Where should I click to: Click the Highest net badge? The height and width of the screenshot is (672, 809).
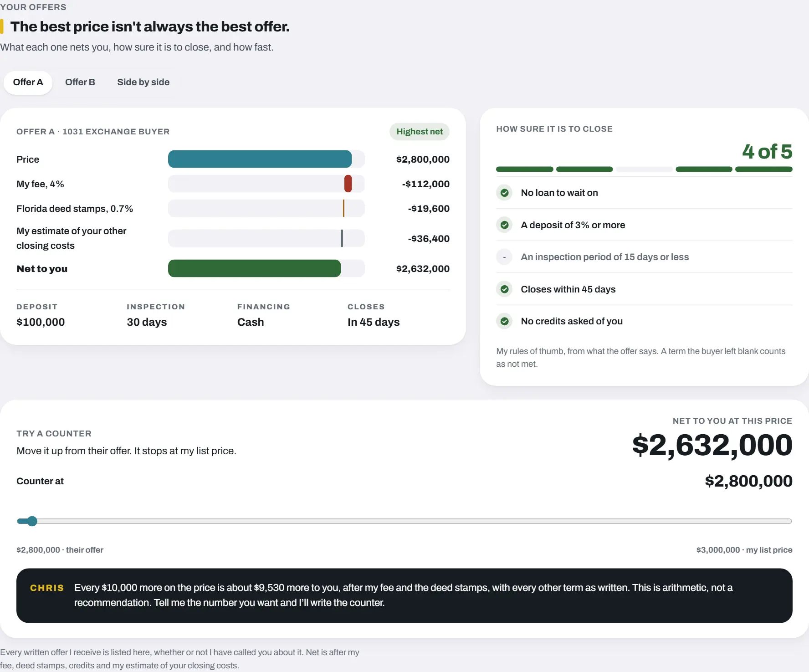[420, 132]
